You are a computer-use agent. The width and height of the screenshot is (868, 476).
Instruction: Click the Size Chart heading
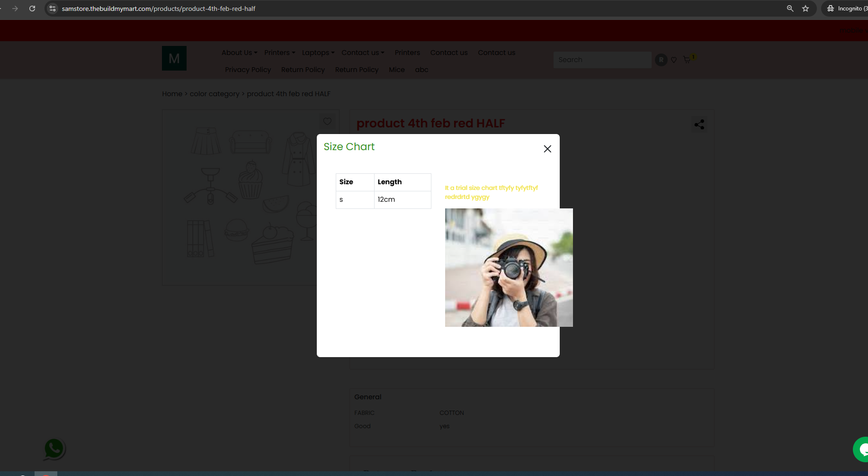(x=349, y=147)
